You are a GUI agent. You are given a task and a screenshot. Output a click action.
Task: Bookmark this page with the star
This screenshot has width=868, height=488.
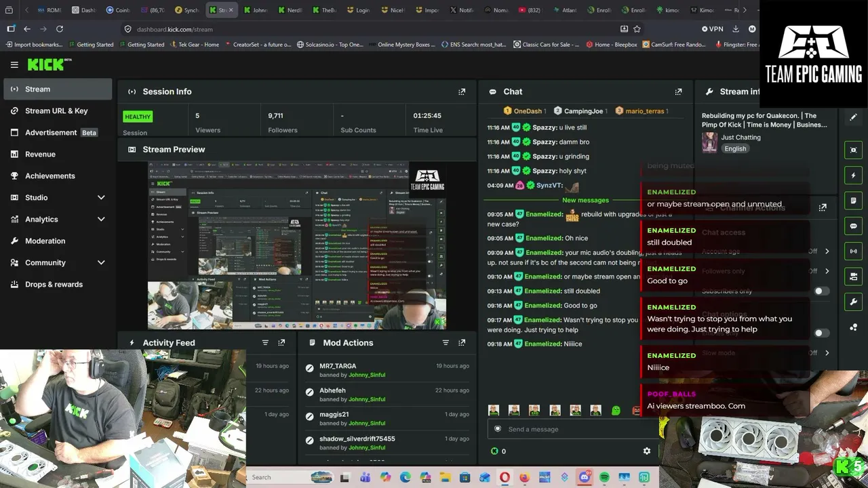pos(637,29)
